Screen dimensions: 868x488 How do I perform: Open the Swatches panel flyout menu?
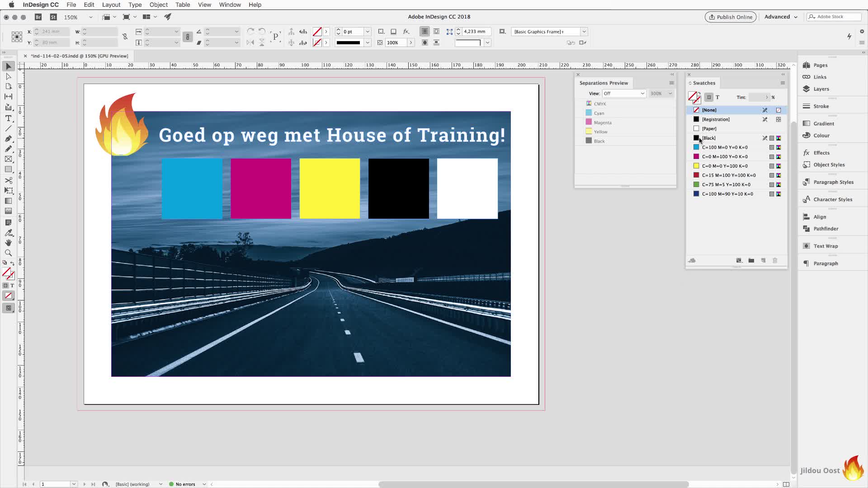pos(783,83)
